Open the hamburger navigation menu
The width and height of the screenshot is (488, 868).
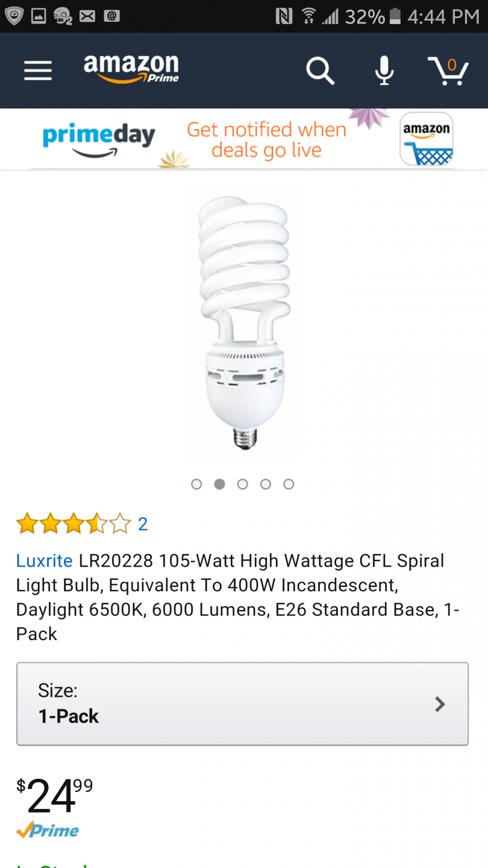[x=37, y=71]
